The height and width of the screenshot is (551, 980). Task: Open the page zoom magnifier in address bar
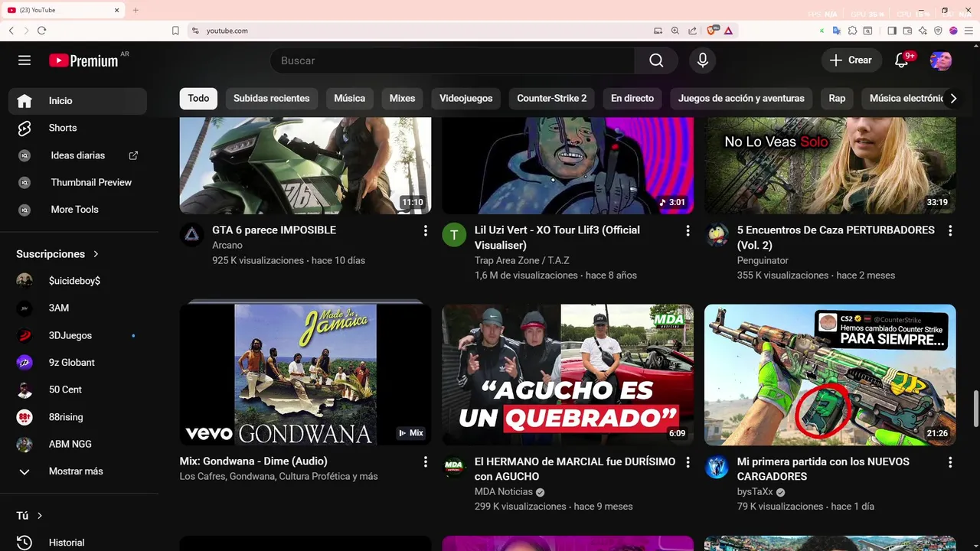[675, 31]
